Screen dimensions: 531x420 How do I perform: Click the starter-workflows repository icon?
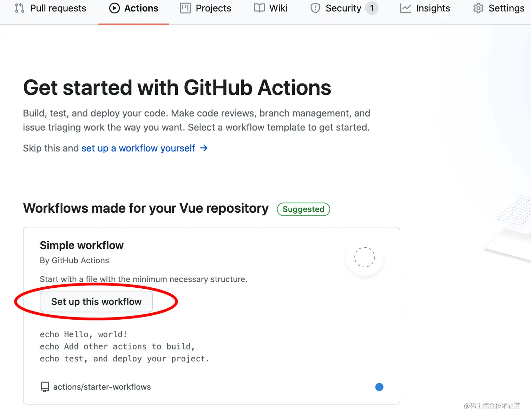point(45,387)
